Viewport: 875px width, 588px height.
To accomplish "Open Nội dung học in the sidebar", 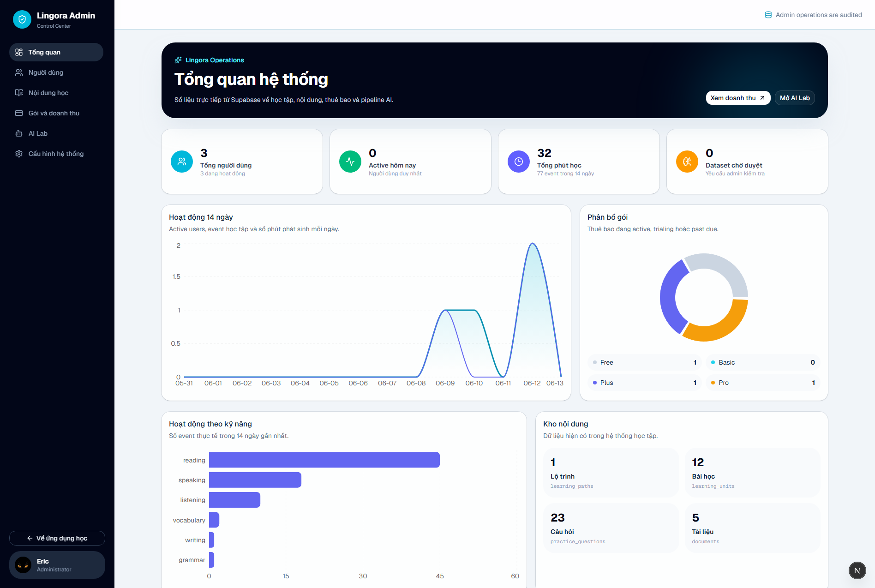I will [x=56, y=93].
